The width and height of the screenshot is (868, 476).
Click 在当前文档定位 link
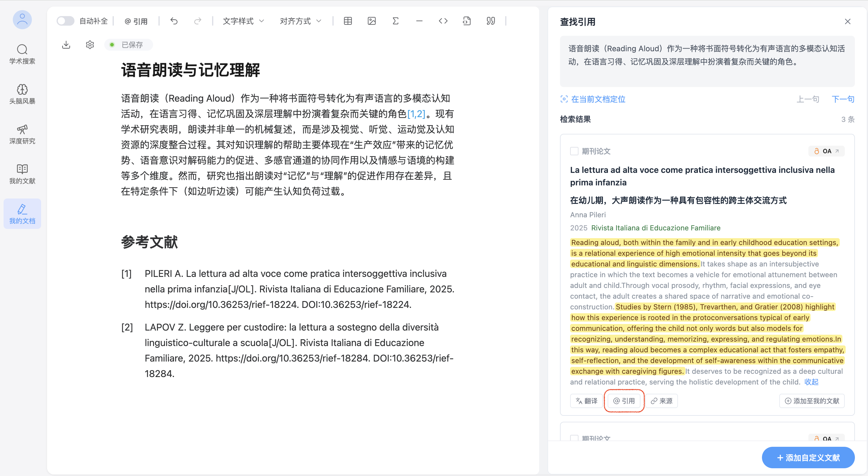593,99
